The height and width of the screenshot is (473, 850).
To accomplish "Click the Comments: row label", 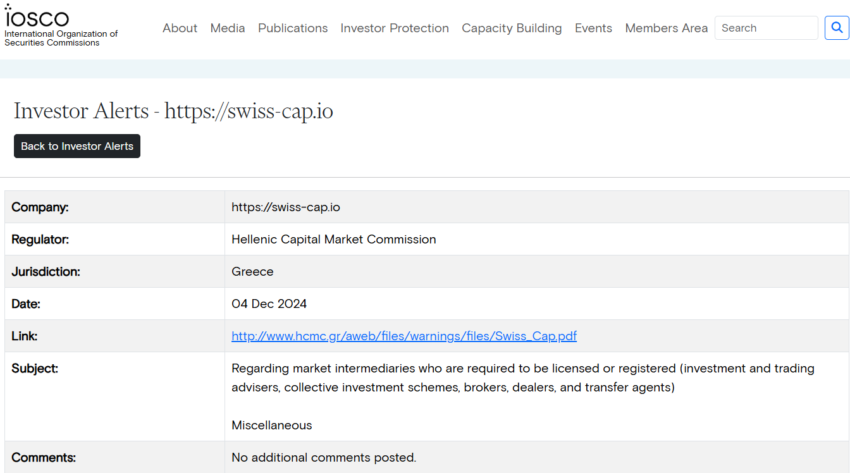I will point(43,458).
